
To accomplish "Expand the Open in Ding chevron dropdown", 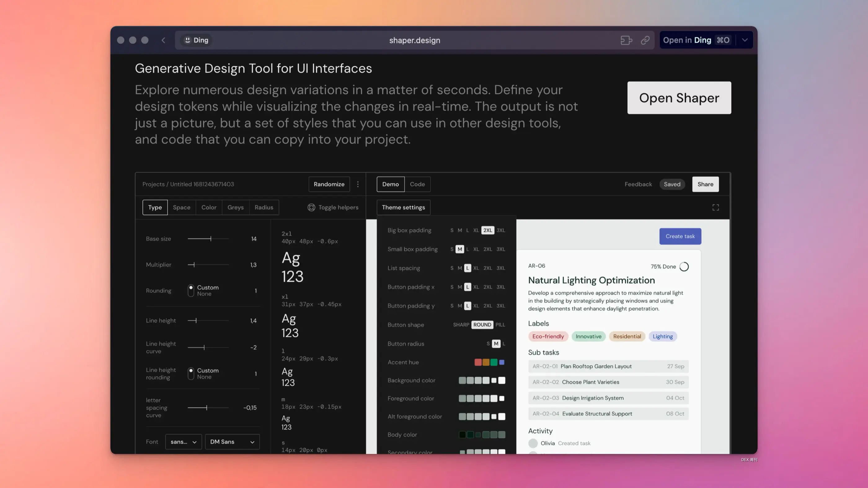I will 745,40.
